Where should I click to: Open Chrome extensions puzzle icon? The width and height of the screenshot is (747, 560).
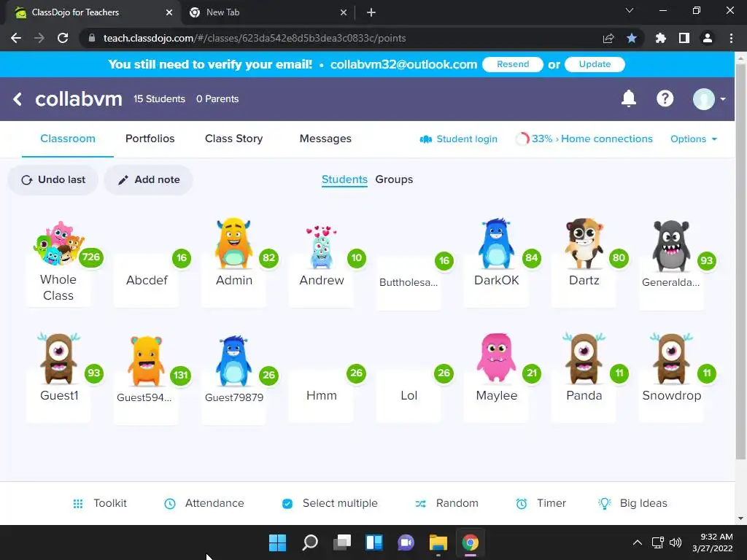(x=660, y=38)
